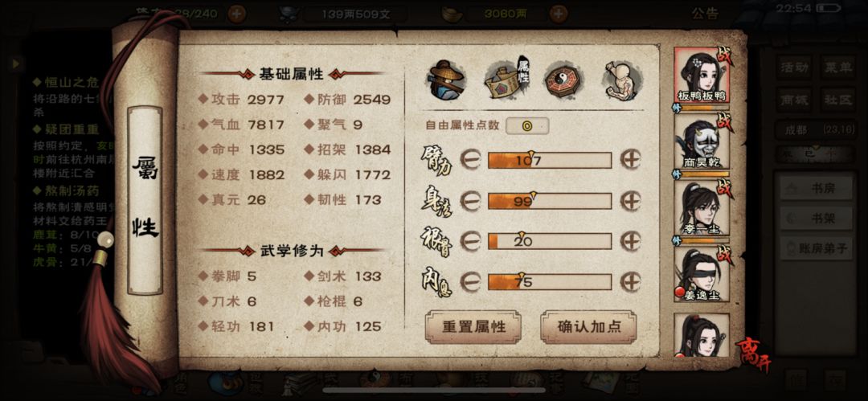868x401 pixels.
Task: Decrease 臂力 with the minus button
Action: coord(470,160)
